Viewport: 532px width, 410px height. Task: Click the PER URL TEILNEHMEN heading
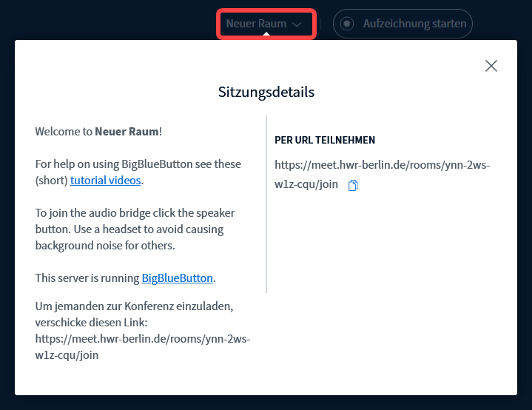click(324, 140)
